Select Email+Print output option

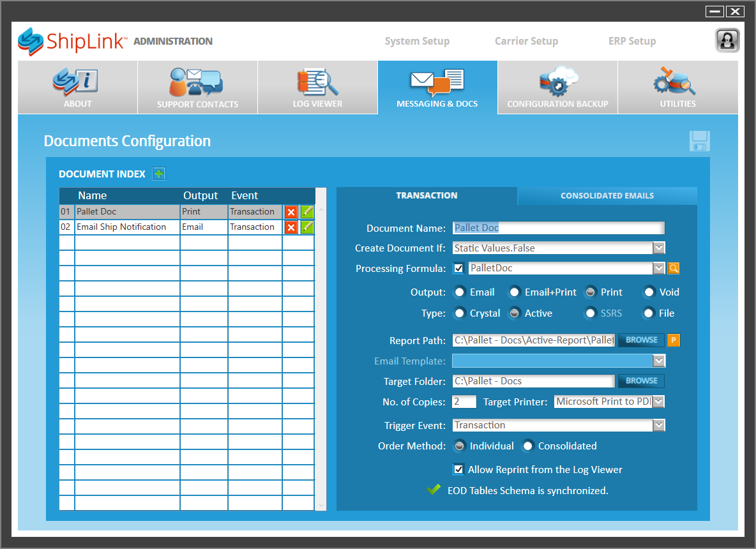(x=515, y=292)
